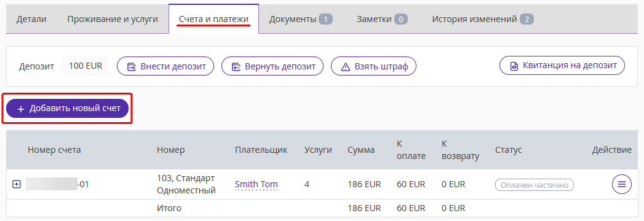Click the Сумма column header
The width and height of the screenshot is (644, 221).
coord(361,150)
